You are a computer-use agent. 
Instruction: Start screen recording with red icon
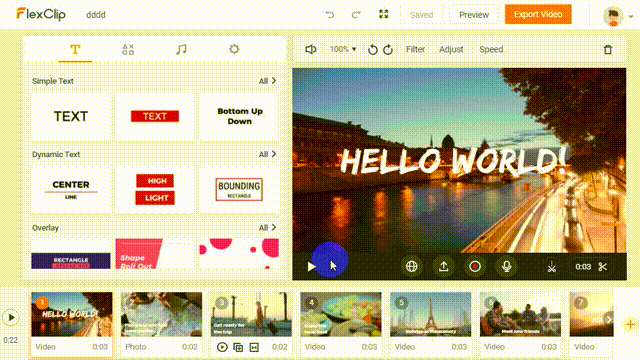(x=475, y=267)
